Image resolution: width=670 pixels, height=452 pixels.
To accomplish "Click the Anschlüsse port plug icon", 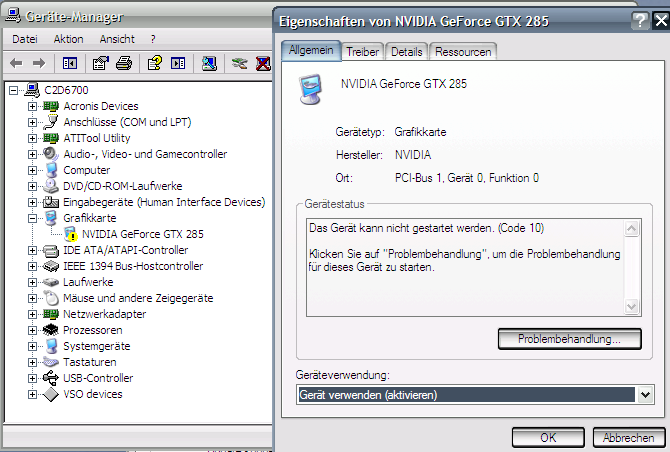I will (51, 122).
